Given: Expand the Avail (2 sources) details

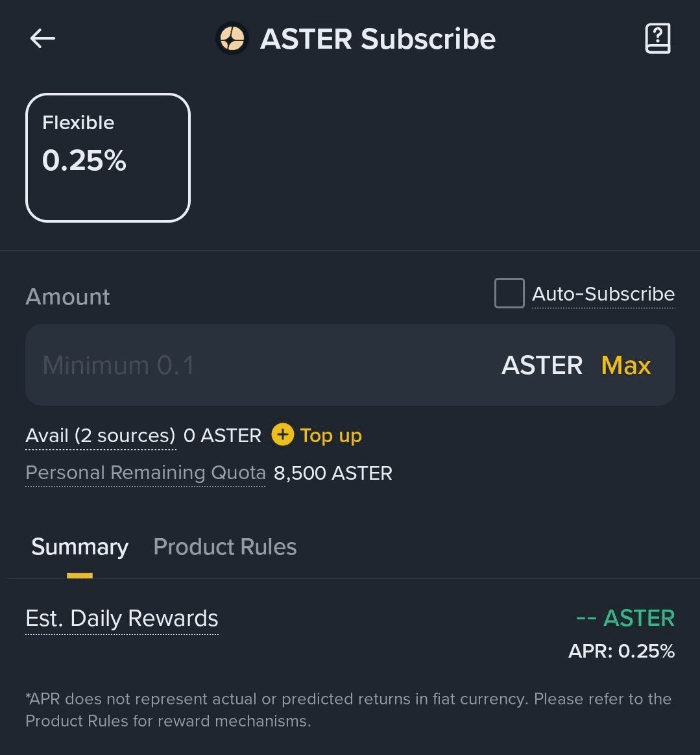Looking at the screenshot, I should 101,436.
